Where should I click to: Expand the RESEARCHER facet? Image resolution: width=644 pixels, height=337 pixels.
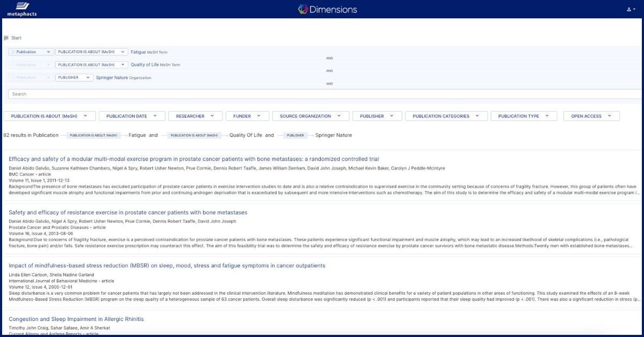coord(195,116)
